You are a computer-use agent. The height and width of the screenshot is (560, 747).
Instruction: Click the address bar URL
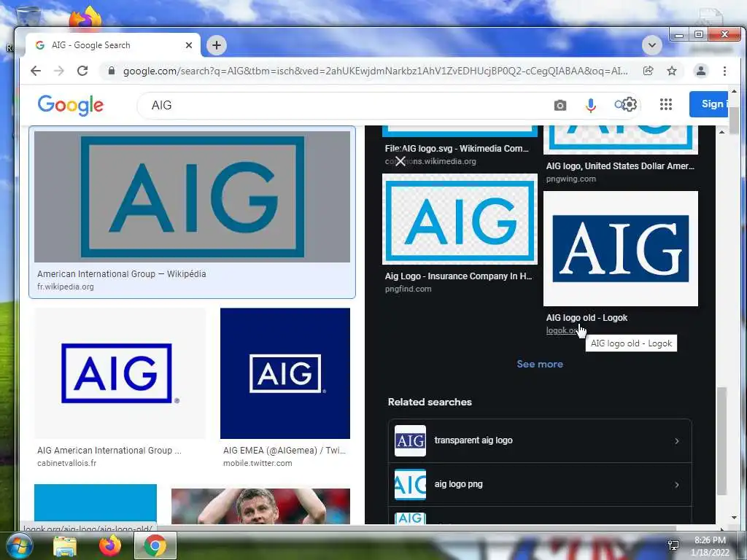point(376,71)
